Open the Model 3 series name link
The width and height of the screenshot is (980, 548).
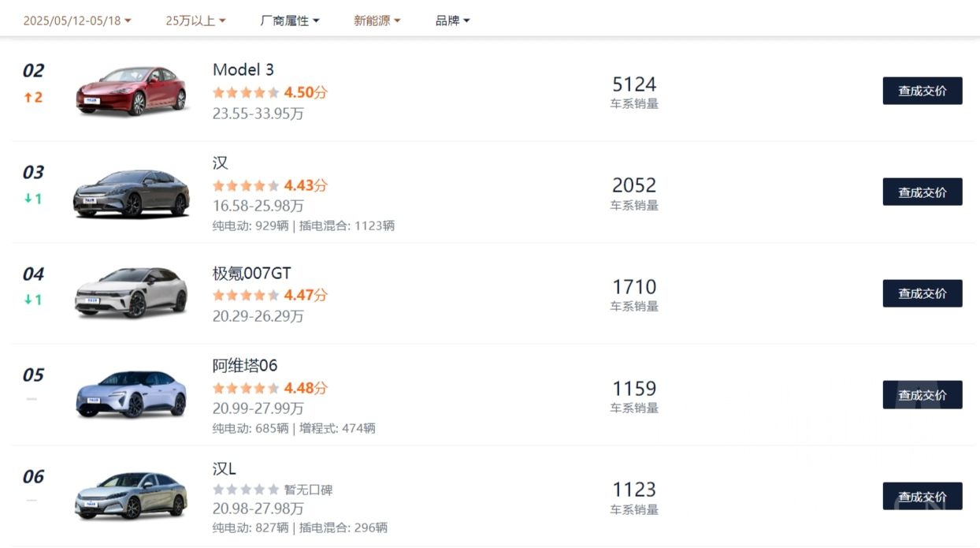click(x=243, y=70)
